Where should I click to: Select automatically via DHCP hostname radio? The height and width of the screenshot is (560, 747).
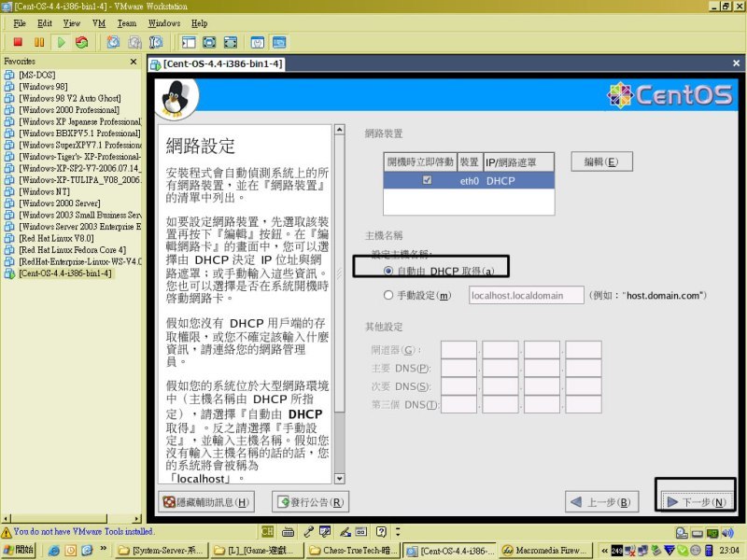tap(388, 271)
